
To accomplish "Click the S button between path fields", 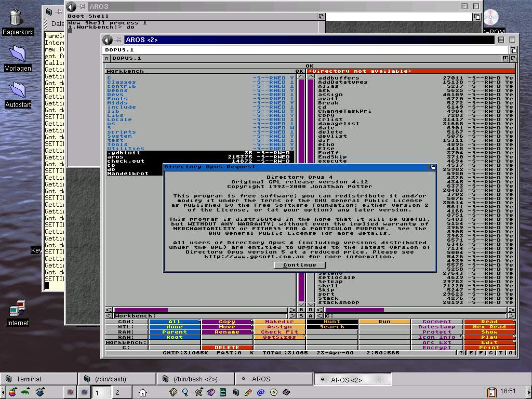I will pyautogui.click(x=301, y=316).
